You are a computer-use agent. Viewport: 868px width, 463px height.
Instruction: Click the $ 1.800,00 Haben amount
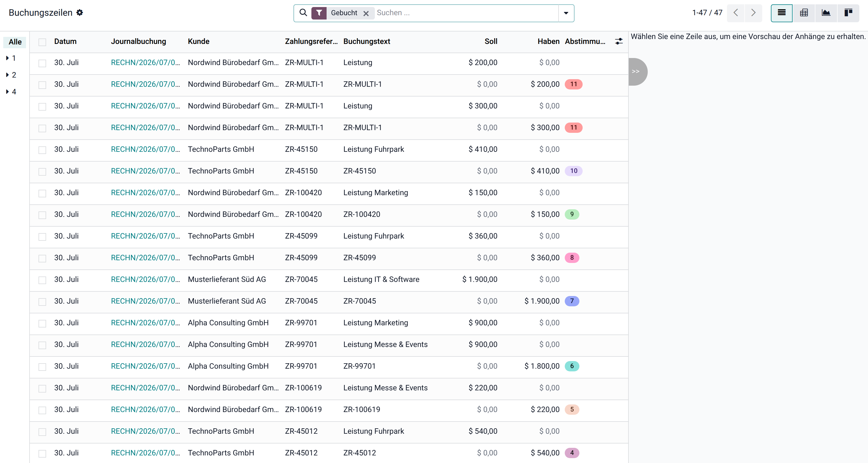tap(542, 366)
